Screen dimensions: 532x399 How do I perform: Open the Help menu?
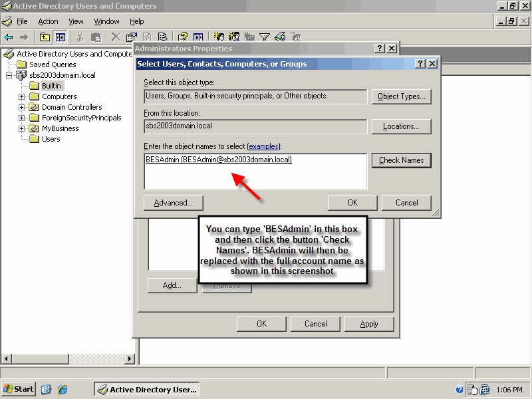[137, 21]
